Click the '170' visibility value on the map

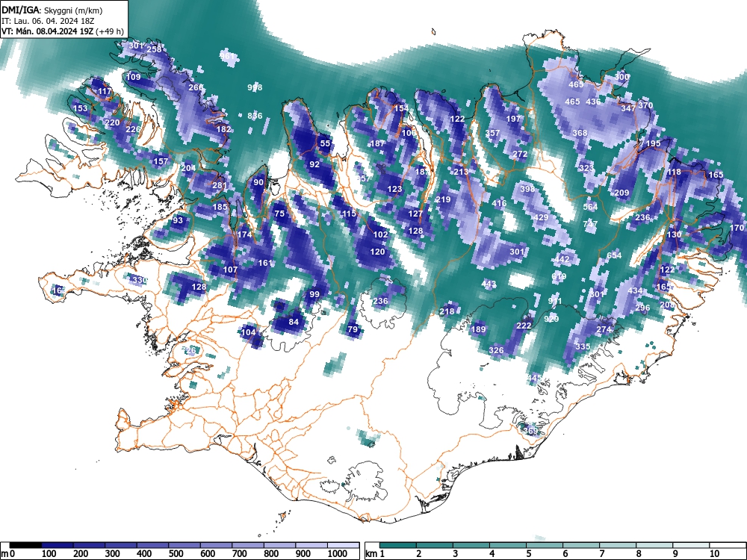pyautogui.click(x=737, y=228)
